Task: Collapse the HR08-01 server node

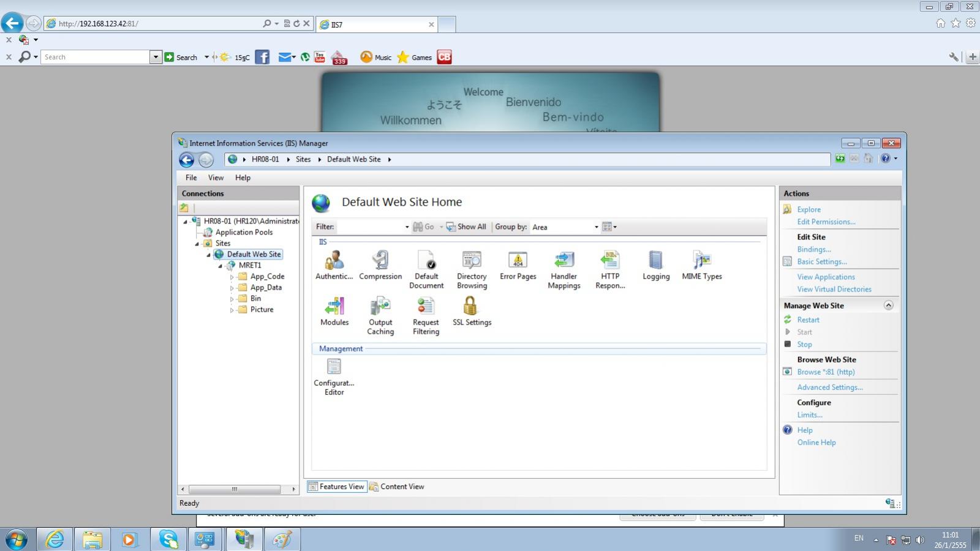Action: (186, 222)
